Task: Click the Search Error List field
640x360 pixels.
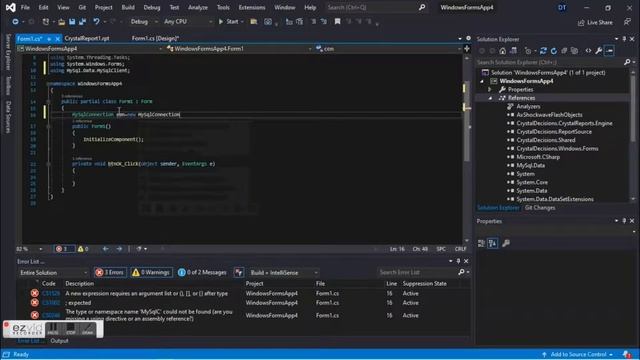Action: (418, 272)
